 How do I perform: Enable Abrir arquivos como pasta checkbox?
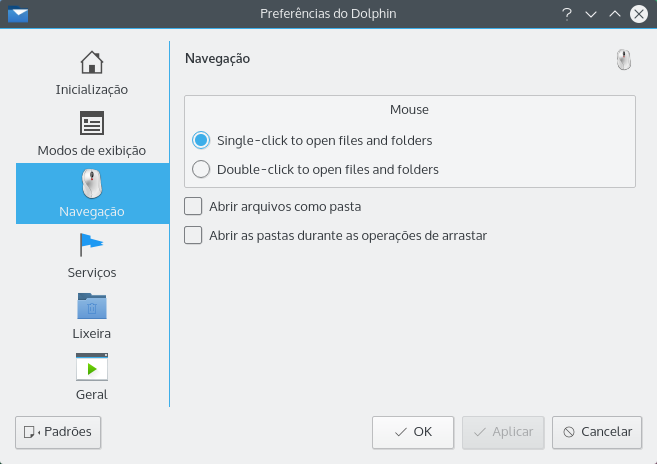coord(194,207)
